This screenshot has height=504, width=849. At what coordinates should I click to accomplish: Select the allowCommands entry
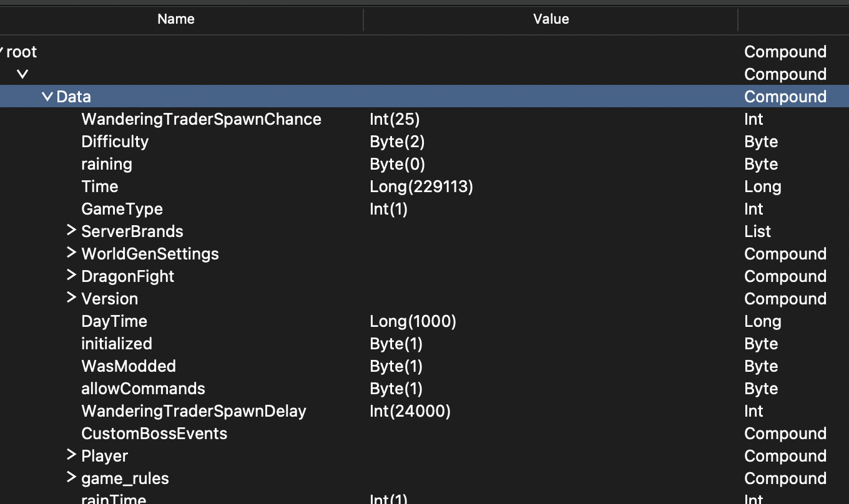pyautogui.click(x=143, y=389)
